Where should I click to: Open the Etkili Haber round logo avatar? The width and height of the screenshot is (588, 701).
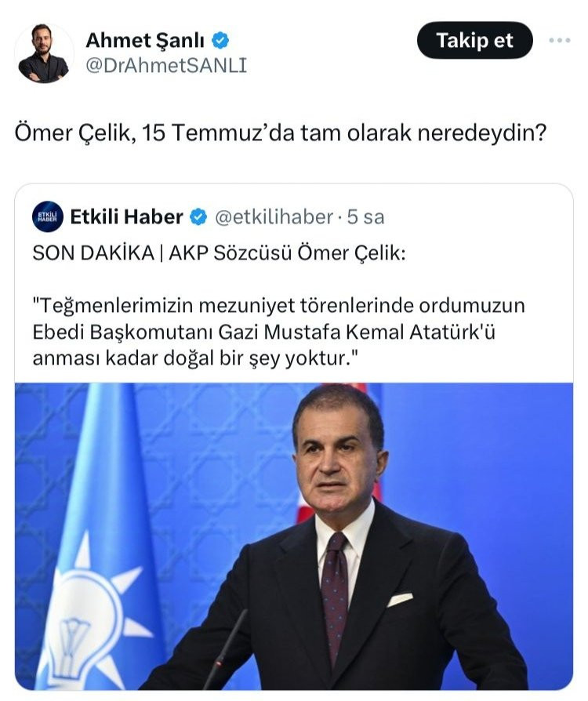[x=48, y=217]
